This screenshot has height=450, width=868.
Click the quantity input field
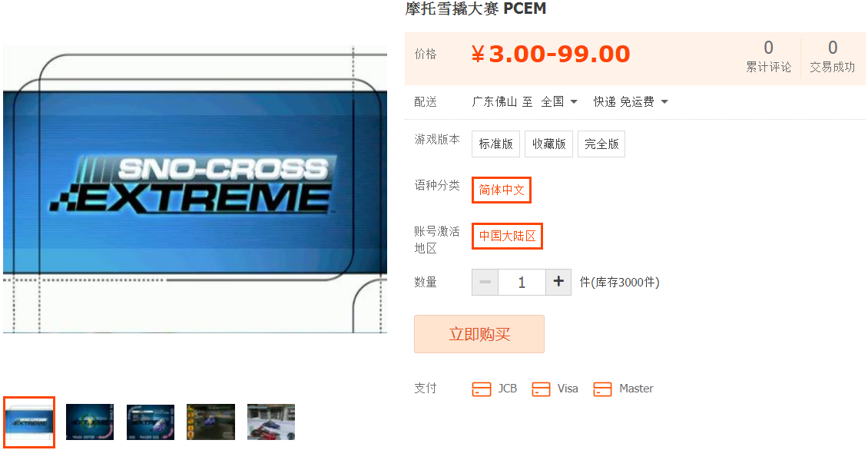[522, 282]
